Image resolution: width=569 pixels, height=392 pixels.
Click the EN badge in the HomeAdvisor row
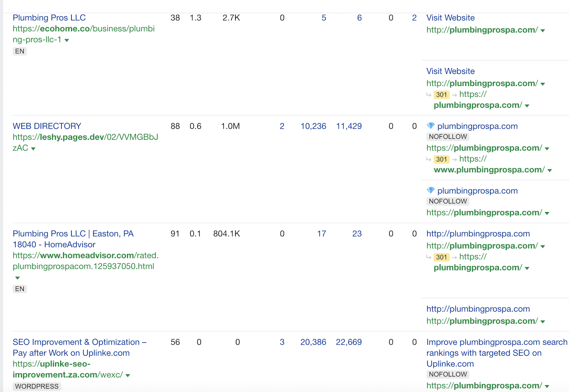(20, 289)
